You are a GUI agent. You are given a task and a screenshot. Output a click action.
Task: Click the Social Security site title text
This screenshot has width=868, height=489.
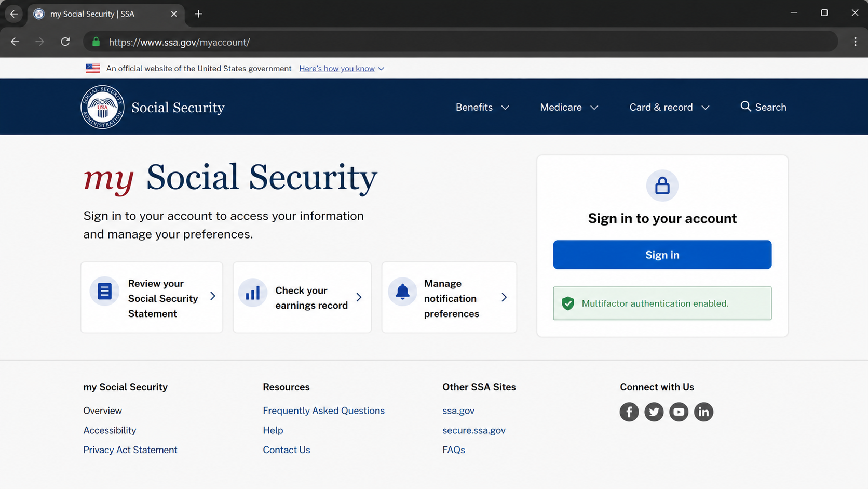coord(178,108)
